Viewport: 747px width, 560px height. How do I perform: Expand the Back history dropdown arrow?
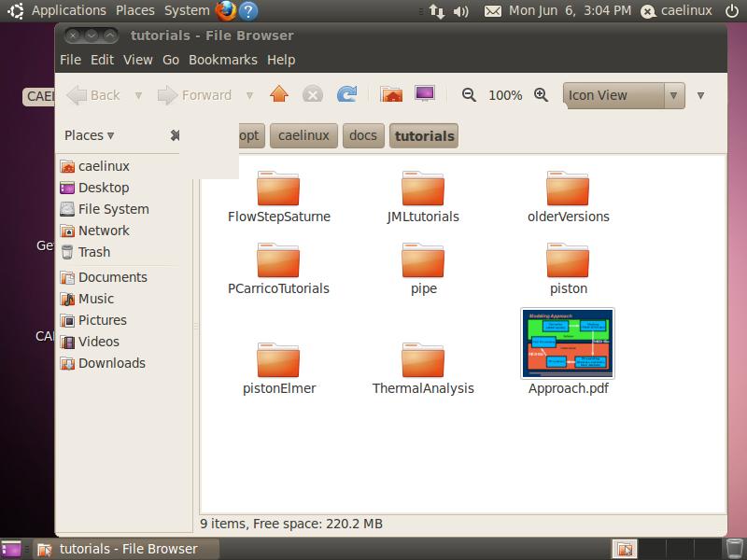(138, 95)
